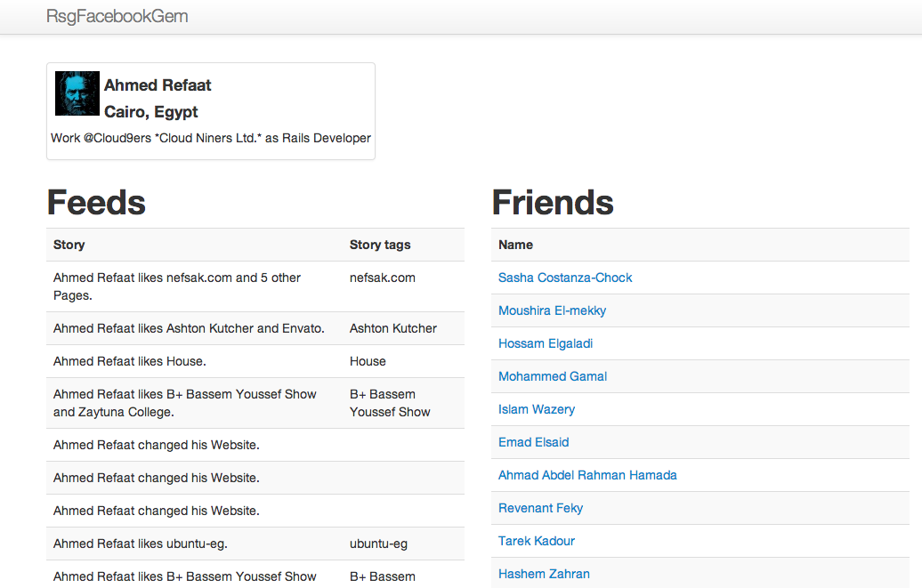Screen dimensions: 922x588
Task: Open Sasha Costanza-Chock's profile link
Action: 564,278
